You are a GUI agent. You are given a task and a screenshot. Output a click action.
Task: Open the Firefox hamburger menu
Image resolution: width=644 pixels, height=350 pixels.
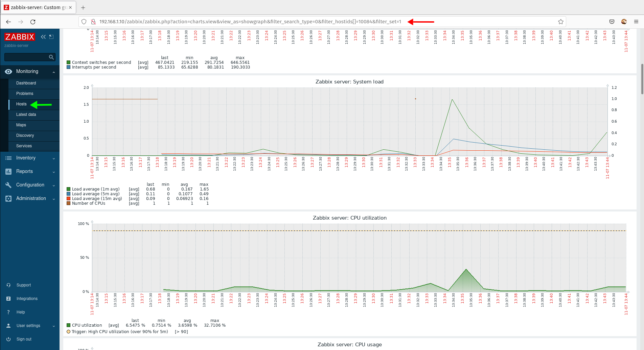coord(636,22)
